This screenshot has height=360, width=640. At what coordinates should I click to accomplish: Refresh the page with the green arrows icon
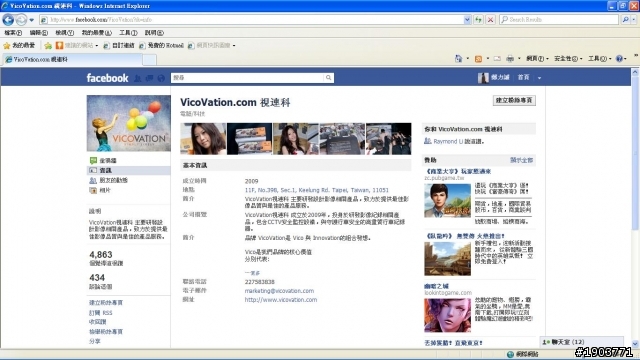coord(478,20)
